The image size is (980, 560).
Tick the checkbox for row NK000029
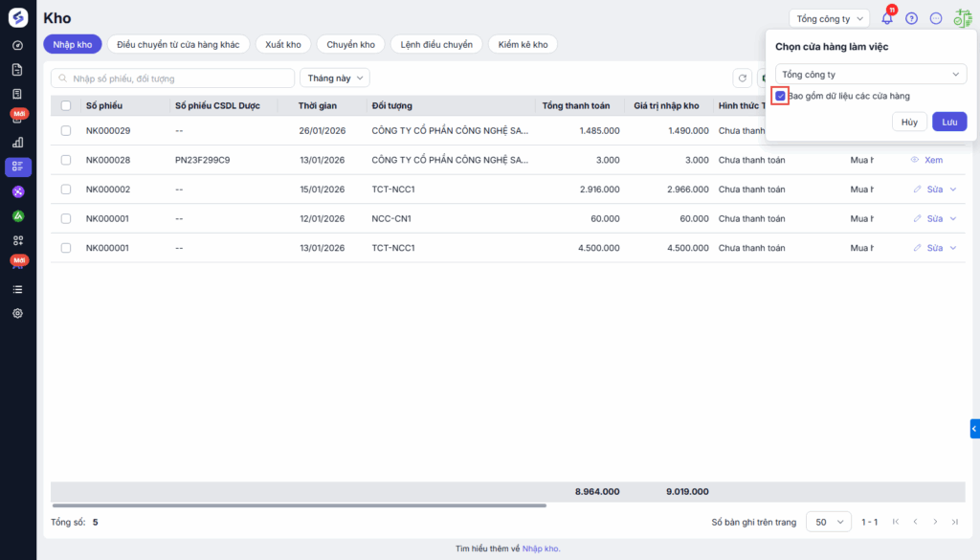click(x=66, y=130)
